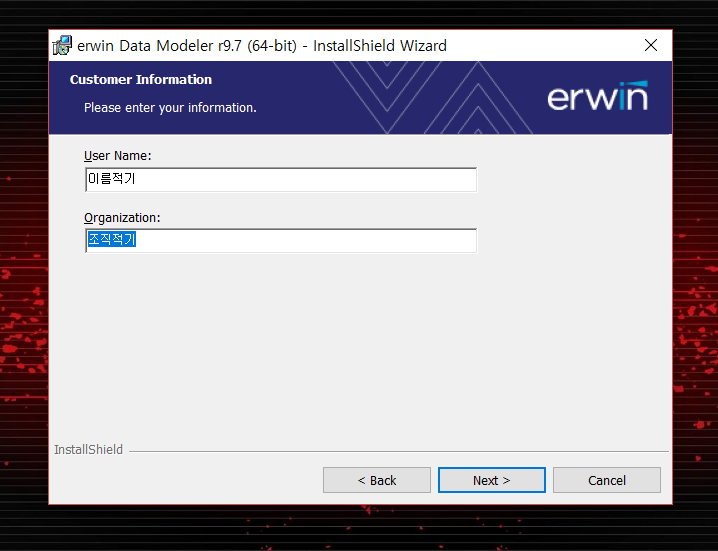Screen dimensions: 718x551
Task: Go back with the < Back button
Action: click(x=376, y=480)
